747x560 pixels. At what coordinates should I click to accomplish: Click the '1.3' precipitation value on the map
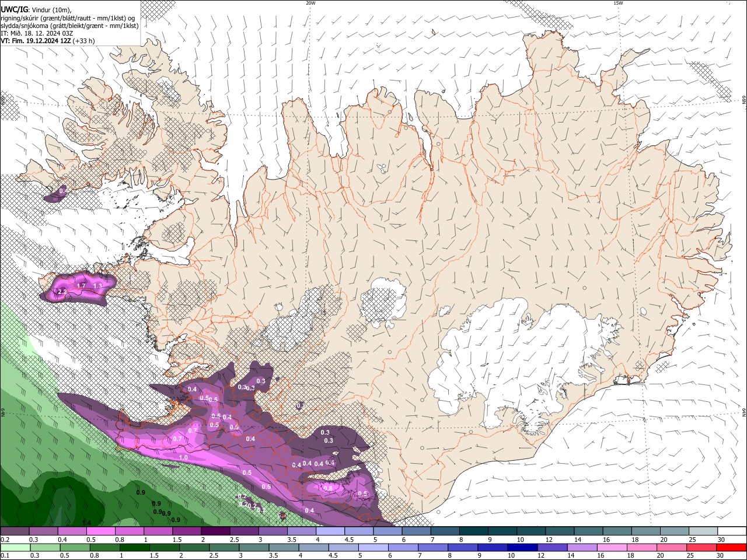(97, 286)
